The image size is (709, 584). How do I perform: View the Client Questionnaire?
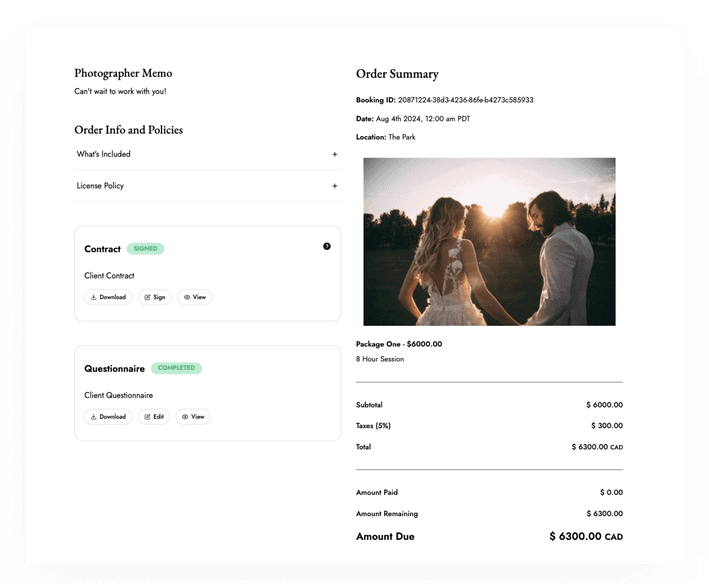[x=193, y=417]
